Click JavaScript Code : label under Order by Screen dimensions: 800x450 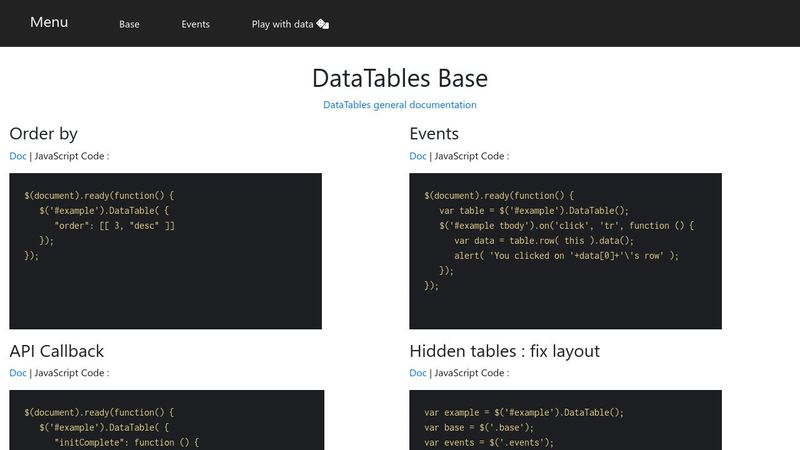tap(72, 156)
